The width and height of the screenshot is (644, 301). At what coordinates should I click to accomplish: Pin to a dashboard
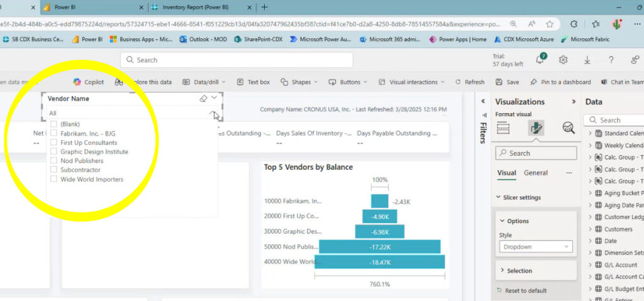[x=560, y=82]
